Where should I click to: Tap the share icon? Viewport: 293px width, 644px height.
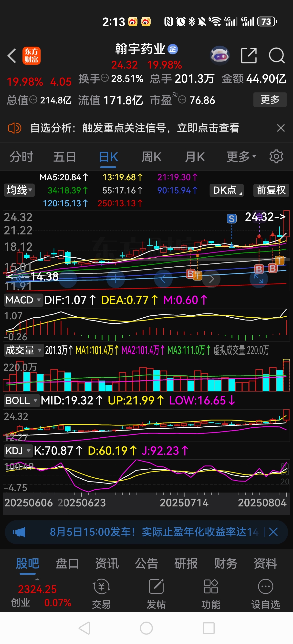(x=249, y=55)
